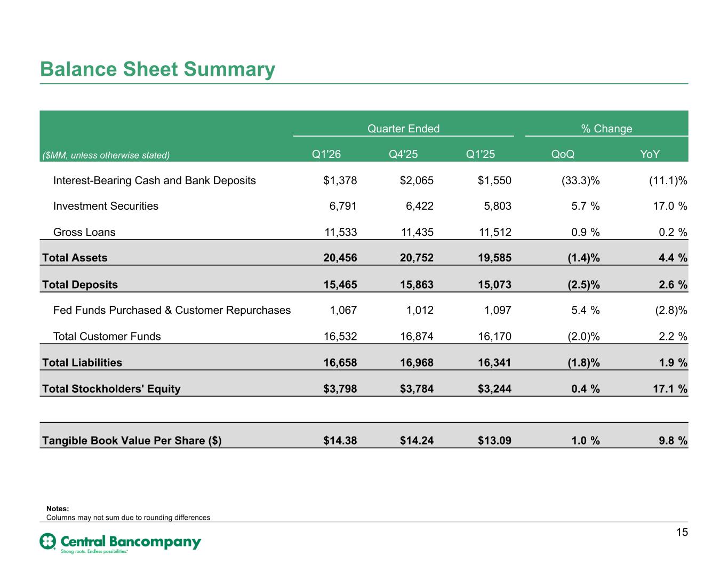
Task: Select the Q1'25 column header
Action: click(481, 154)
